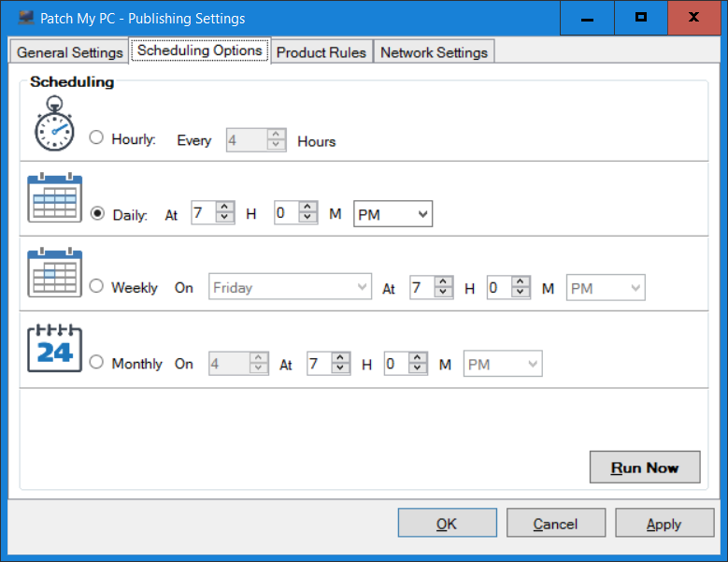Click the Daily minute field showing 0
This screenshot has width=728, height=562.
click(287, 212)
